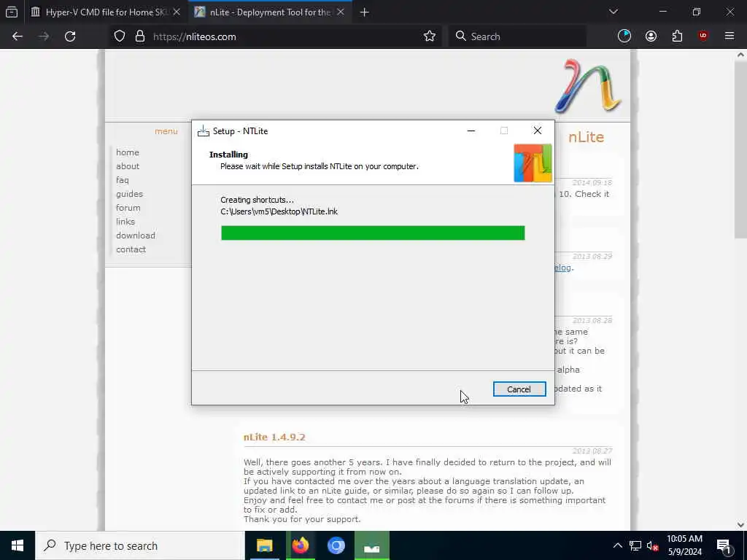Click the setup installer icon in title bar
Screen dimensions: 747x560
[x=204, y=131]
